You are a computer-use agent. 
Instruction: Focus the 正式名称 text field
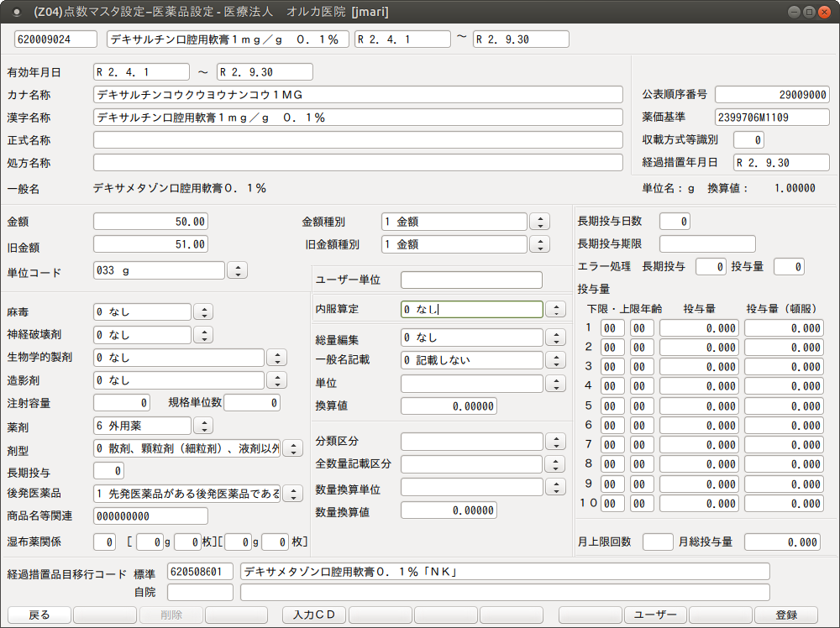pyautogui.click(x=358, y=139)
